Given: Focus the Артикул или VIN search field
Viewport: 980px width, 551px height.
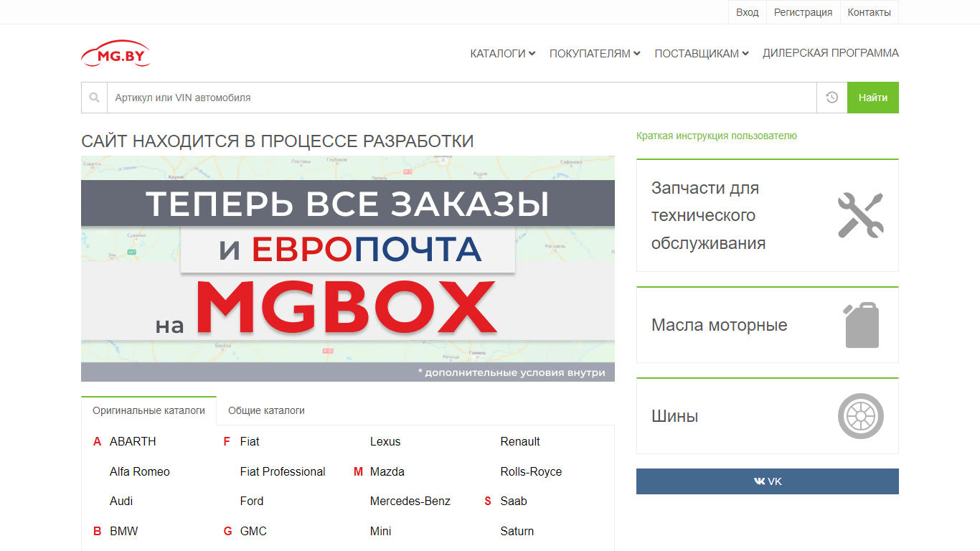Looking at the screenshot, I should [x=461, y=98].
